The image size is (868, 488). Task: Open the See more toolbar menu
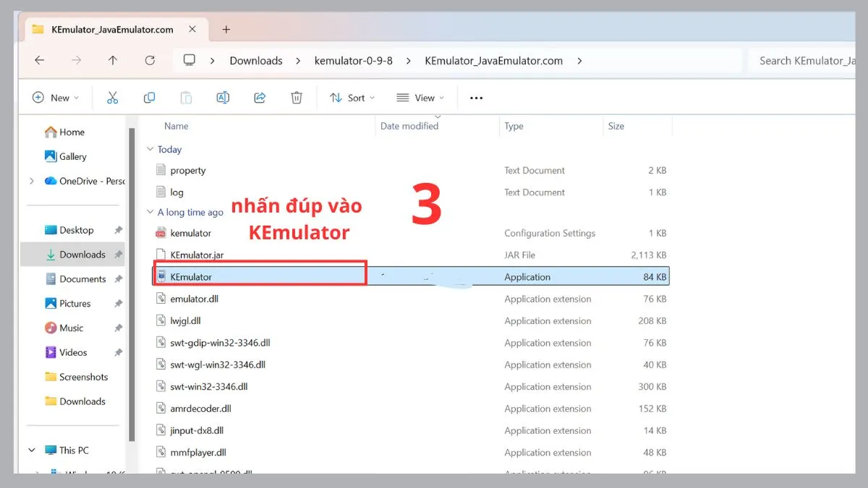tap(475, 97)
